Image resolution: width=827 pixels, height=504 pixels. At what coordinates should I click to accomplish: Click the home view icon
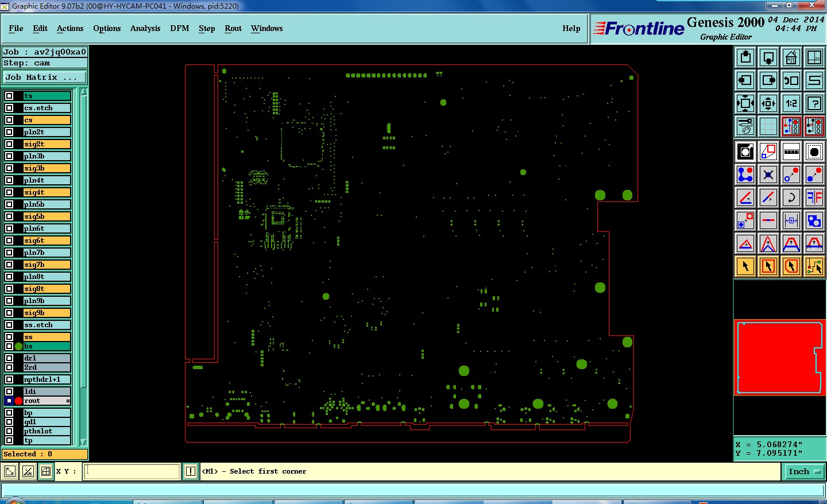791,57
